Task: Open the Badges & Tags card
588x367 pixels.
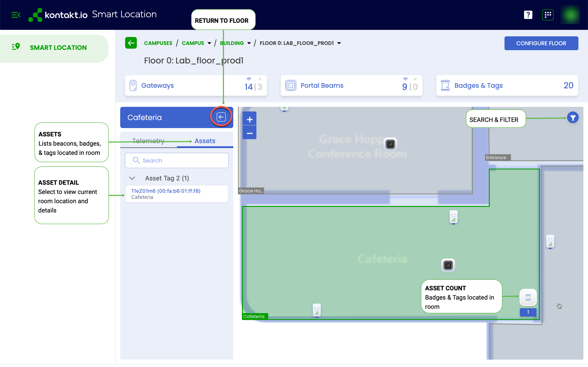Action: pyautogui.click(x=507, y=86)
